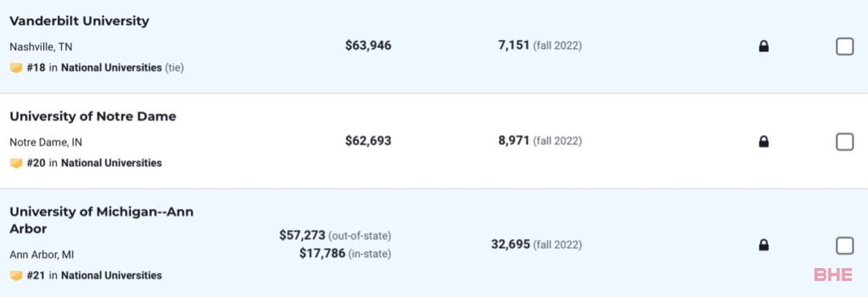Viewport: 868px width, 297px height.
Task: Check the Vanderbilt University compare checkbox
Action: 845,47
